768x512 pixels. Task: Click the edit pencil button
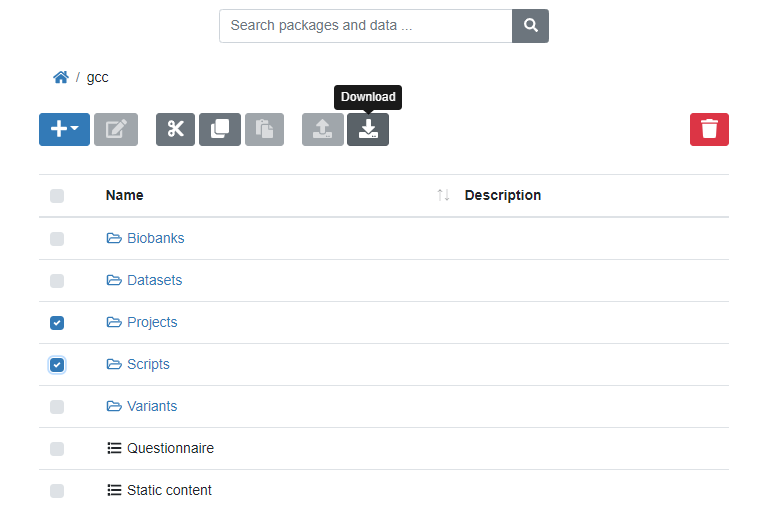[x=116, y=130]
